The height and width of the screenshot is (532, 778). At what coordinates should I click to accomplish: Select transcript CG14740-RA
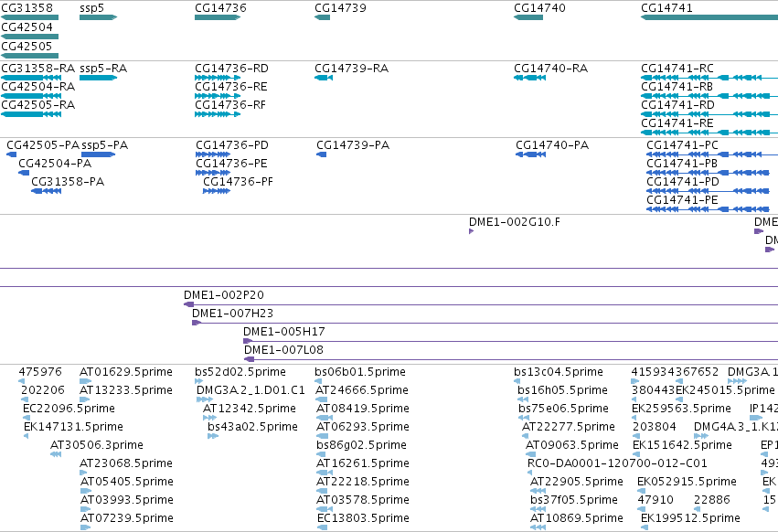coord(530,78)
